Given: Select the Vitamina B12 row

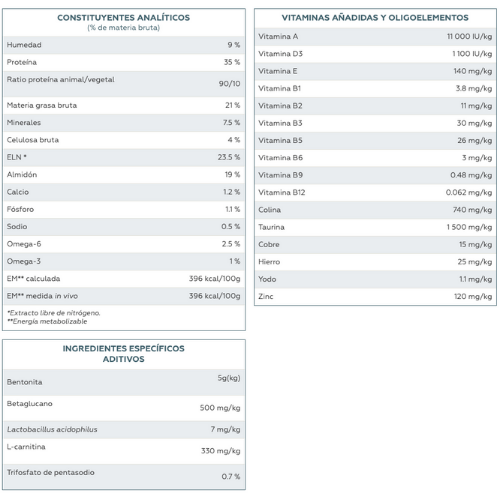Looking at the screenshot, I should pos(375,193).
